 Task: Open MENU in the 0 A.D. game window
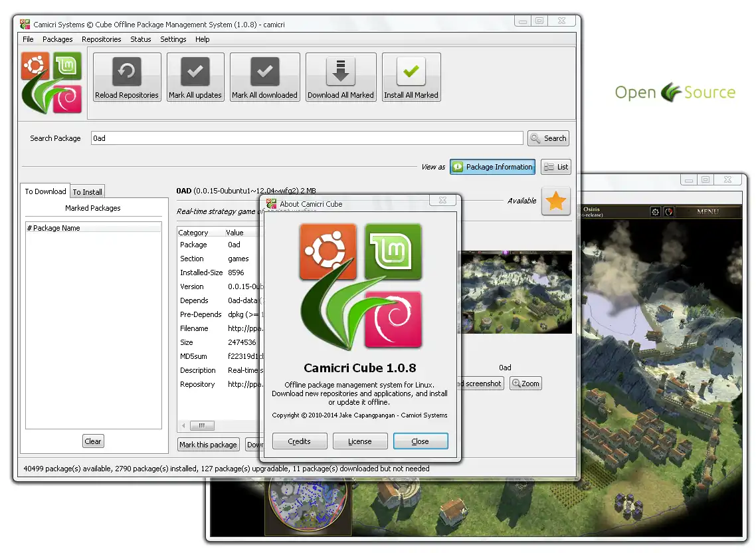[x=708, y=212]
